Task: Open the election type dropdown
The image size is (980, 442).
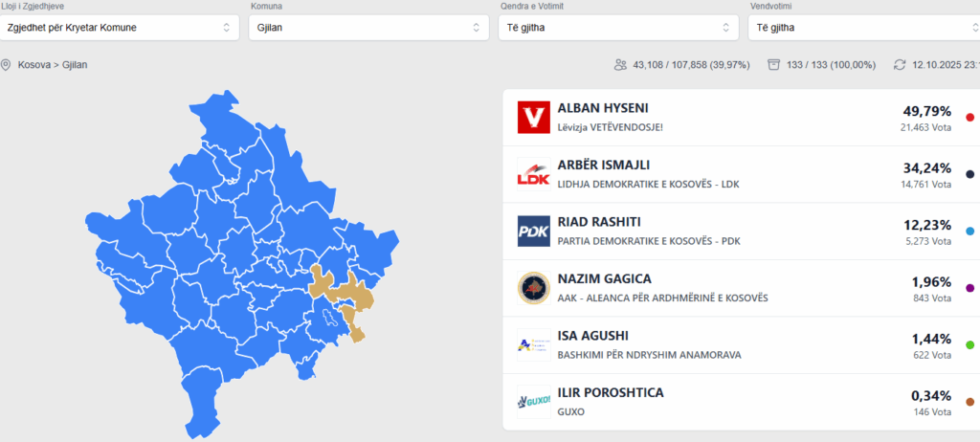Action: (118, 28)
